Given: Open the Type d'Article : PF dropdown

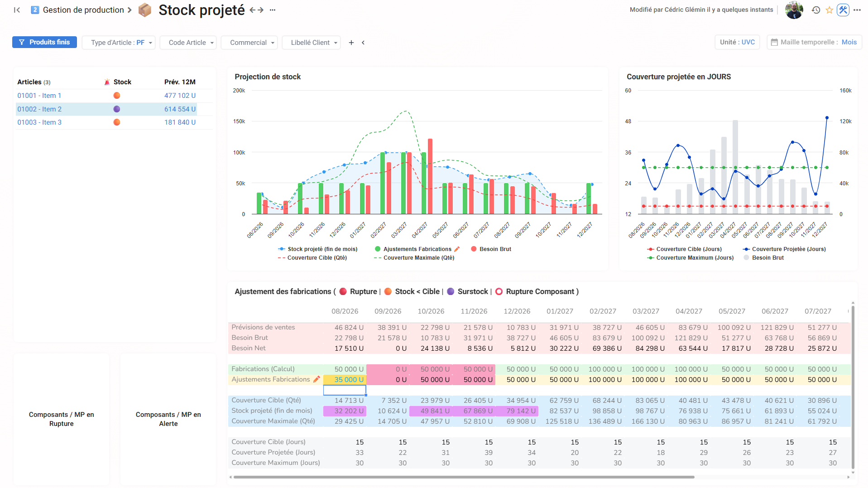Looking at the screenshot, I should tap(119, 43).
